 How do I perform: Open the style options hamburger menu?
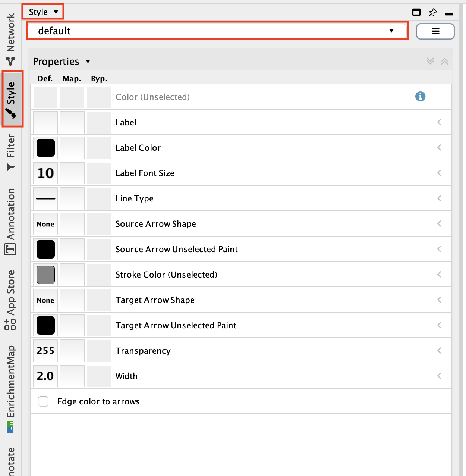(x=435, y=31)
